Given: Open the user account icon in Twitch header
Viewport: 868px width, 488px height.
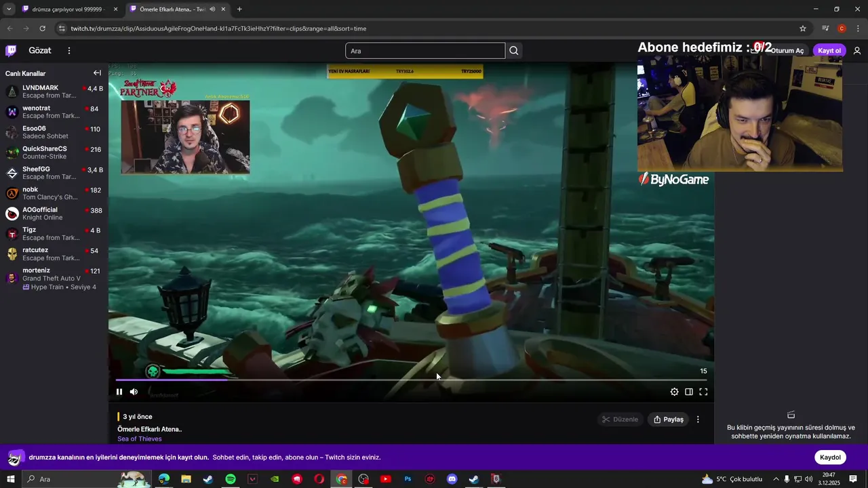Looking at the screenshot, I should (x=857, y=51).
